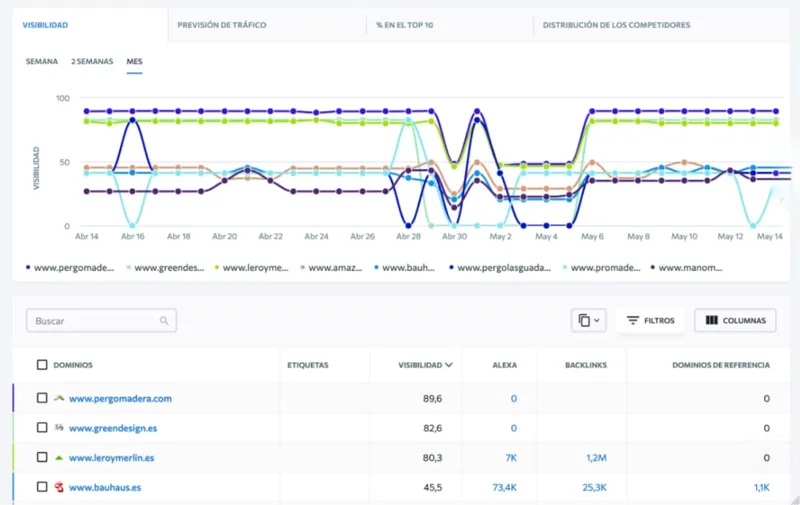Viewport: 800px width, 505px height.
Task: Select the www.bauhaus.es row checkbox
Action: coord(42,488)
